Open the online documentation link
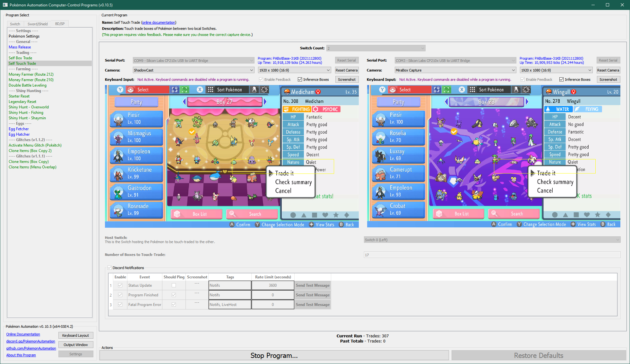This screenshot has height=364, width=630. tap(159, 22)
